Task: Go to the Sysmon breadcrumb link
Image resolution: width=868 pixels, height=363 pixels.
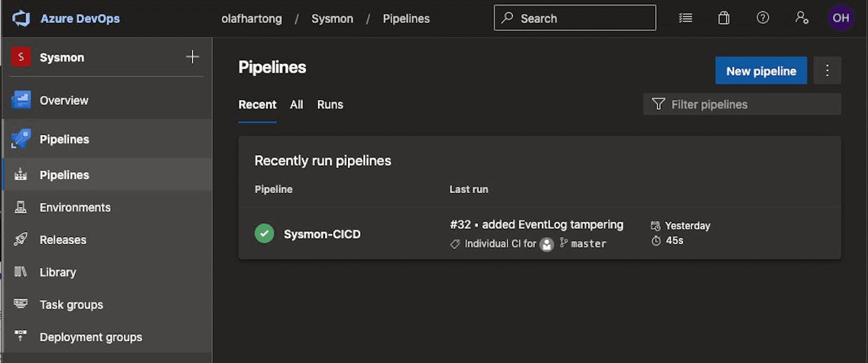Action: [332, 19]
